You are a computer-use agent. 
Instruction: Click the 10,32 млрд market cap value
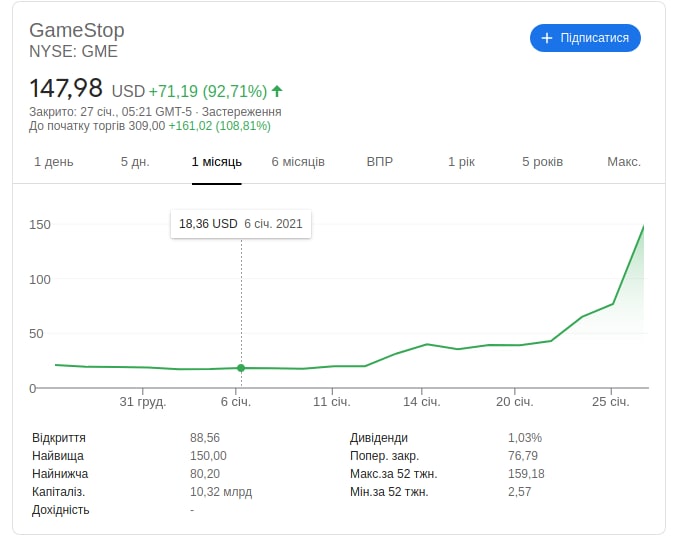point(221,492)
